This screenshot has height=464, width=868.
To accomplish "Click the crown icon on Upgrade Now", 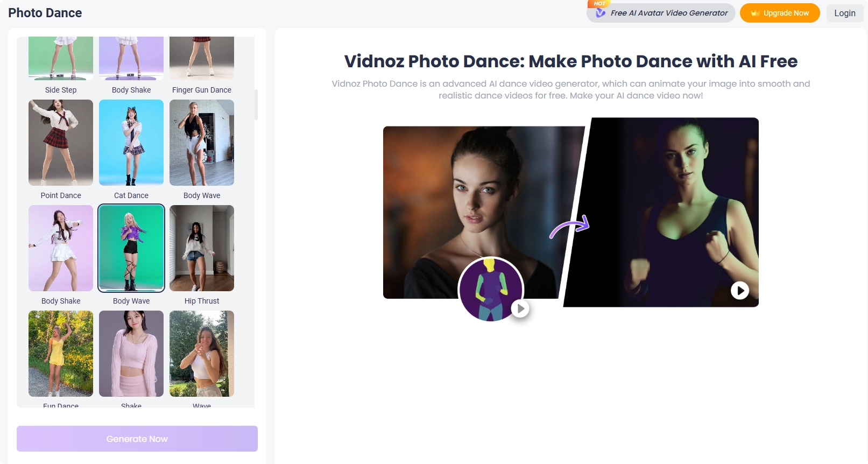I will click(755, 13).
